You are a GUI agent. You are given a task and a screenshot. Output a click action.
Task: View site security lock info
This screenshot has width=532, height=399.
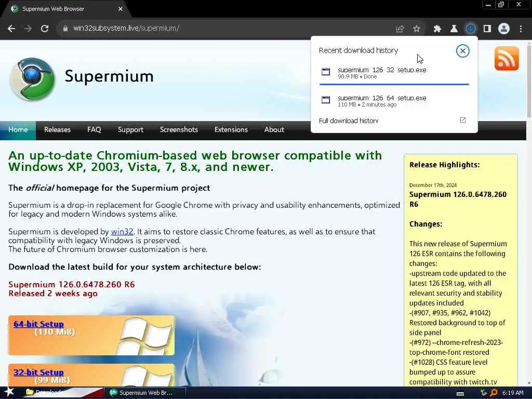[x=65, y=29]
